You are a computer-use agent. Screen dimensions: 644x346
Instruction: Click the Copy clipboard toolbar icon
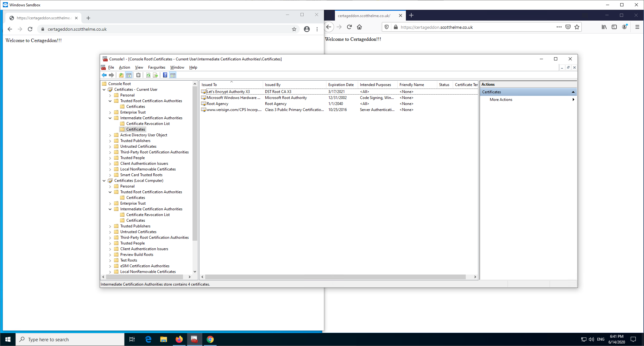point(138,75)
